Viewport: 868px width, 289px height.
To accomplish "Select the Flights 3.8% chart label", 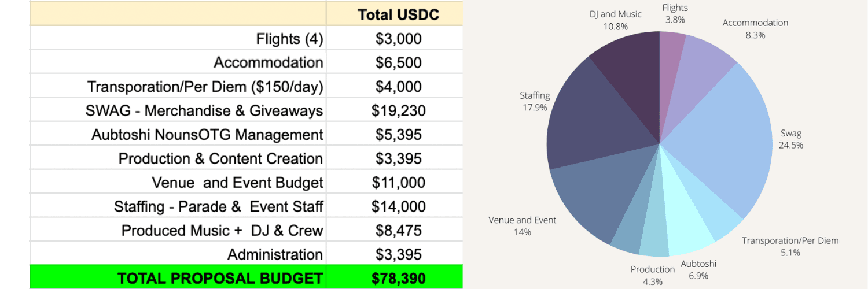I will click(675, 13).
